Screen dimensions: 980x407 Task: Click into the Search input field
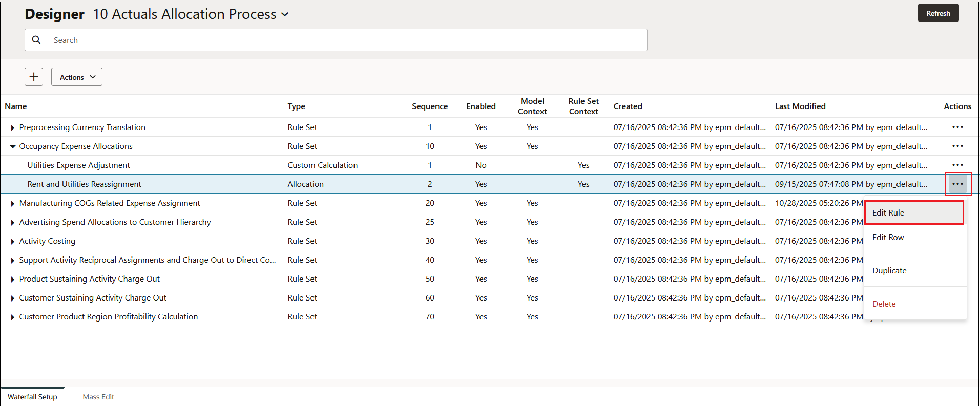pyautogui.click(x=336, y=40)
